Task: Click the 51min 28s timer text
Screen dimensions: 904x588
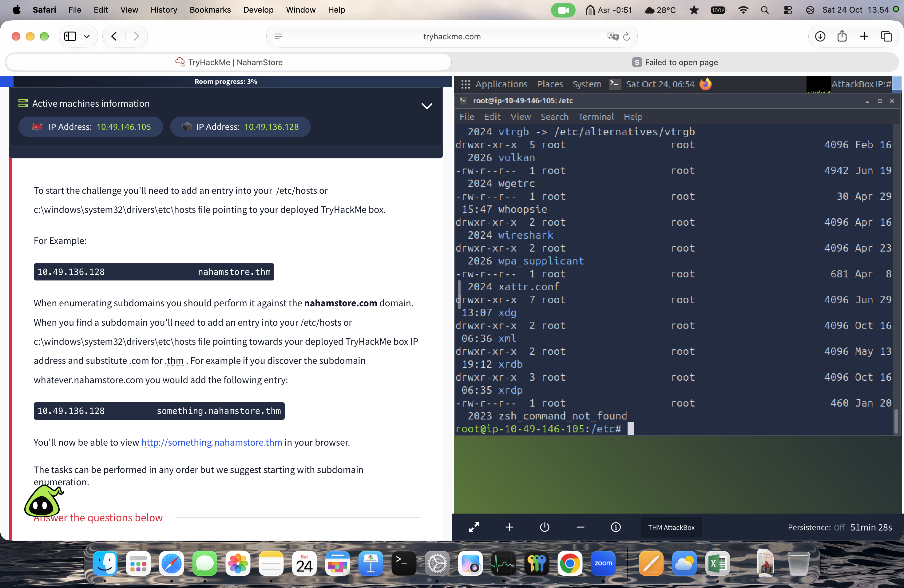Action: coord(871,527)
